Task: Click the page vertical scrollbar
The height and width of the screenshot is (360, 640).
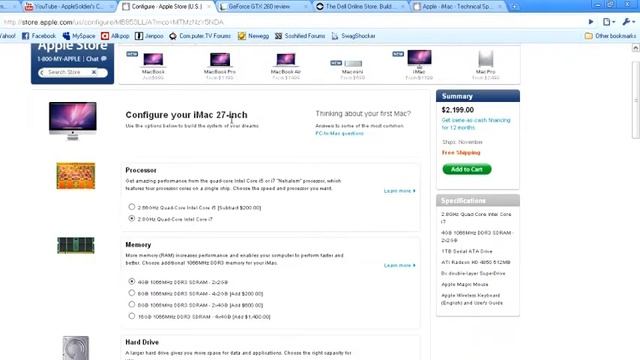Action: 636,100
